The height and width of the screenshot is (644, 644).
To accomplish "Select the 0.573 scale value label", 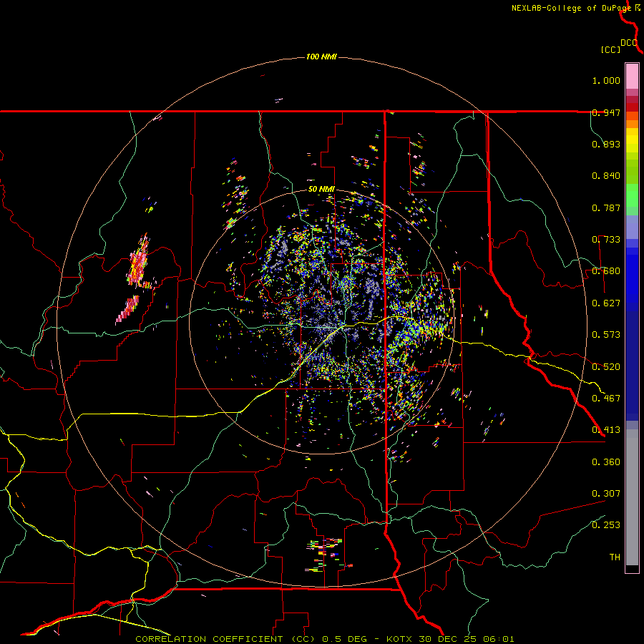I will tap(606, 335).
